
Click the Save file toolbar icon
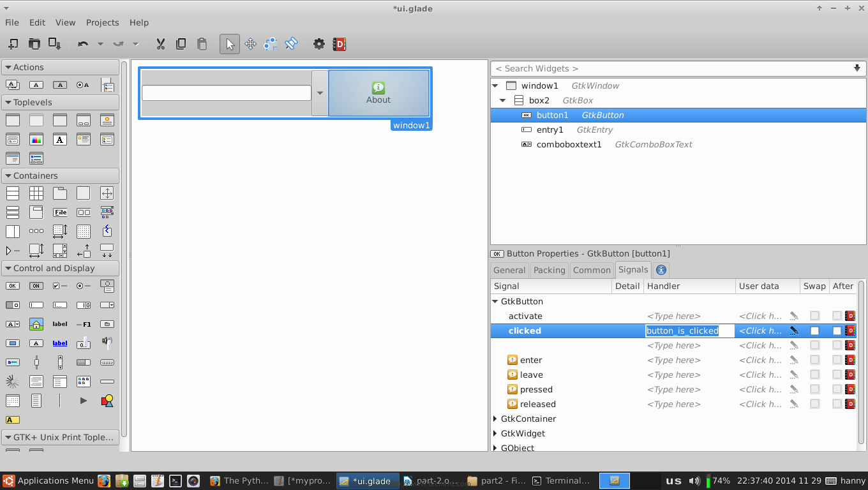(x=55, y=44)
